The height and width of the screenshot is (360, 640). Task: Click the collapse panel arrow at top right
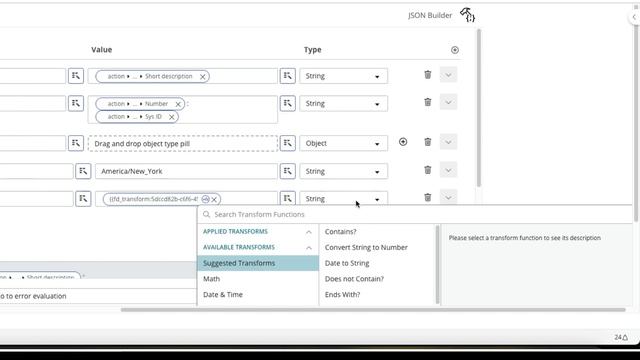coord(634,17)
